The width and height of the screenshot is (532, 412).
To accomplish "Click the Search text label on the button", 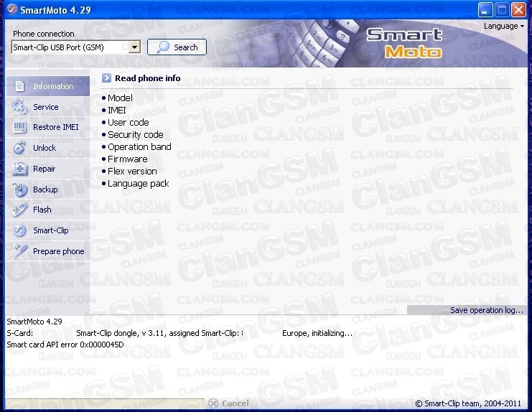I will pyautogui.click(x=185, y=47).
